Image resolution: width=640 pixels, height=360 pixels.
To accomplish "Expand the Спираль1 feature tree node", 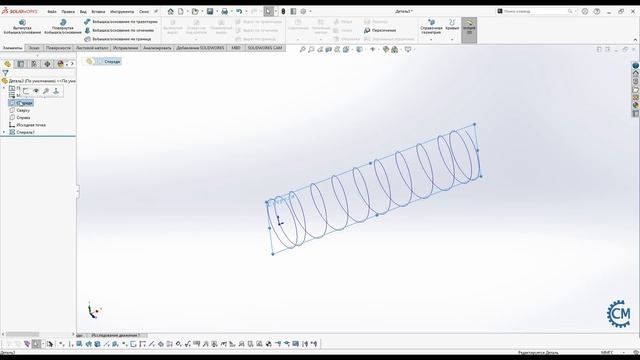I will point(4,132).
